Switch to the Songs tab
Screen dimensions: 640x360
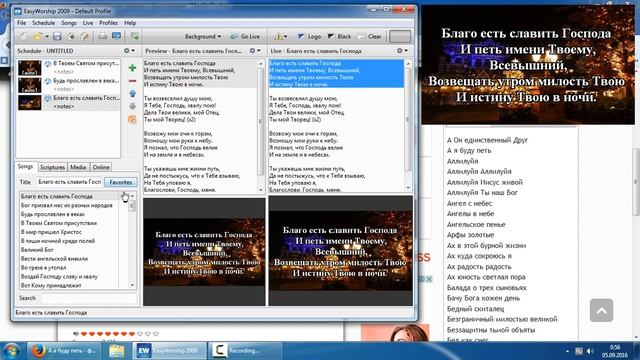[x=25, y=167]
